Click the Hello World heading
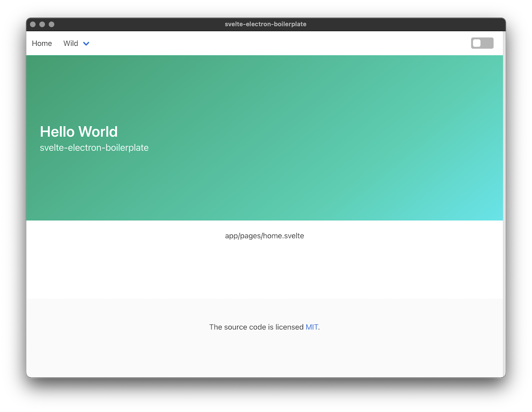This screenshot has width=532, height=412. point(79,132)
